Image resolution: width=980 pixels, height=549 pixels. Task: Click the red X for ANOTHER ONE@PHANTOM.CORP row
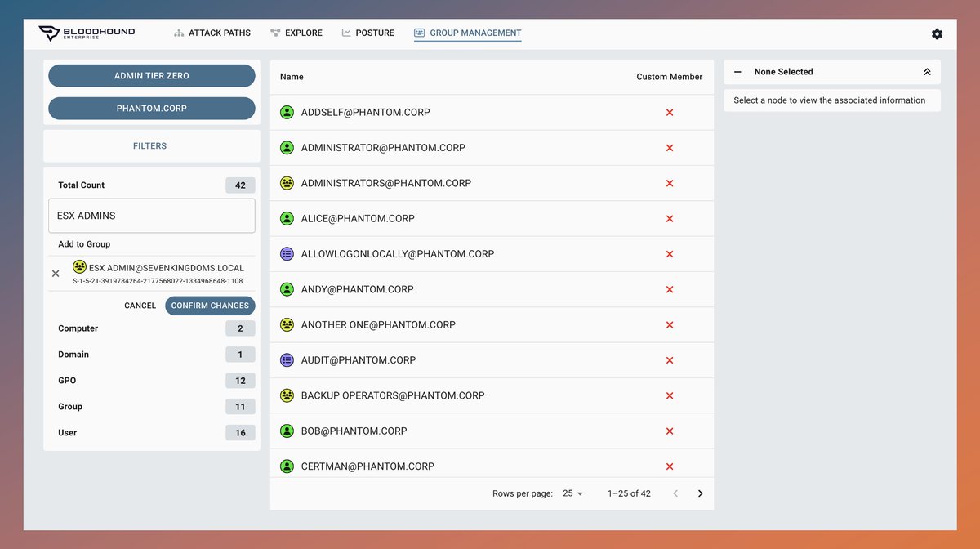pos(670,324)
